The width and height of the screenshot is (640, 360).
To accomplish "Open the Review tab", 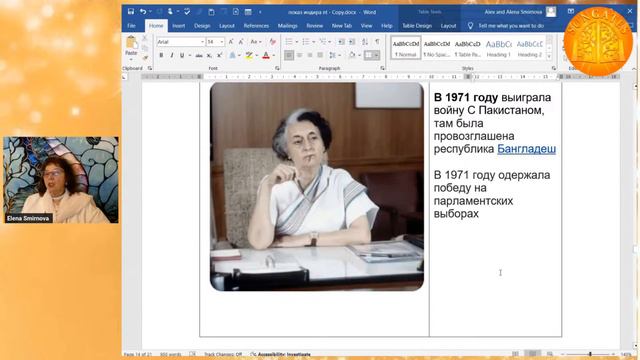I will 315,26.
